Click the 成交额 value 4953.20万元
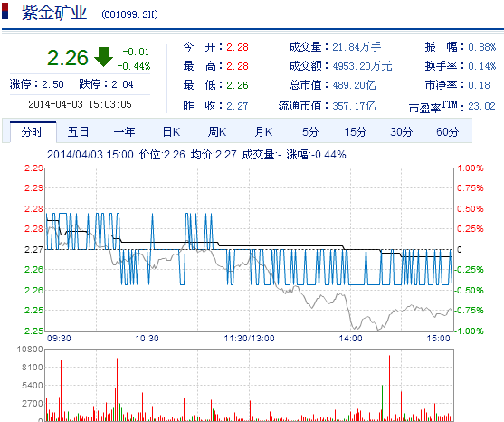This screenshot has height=422, width=504. coord(362,66)
